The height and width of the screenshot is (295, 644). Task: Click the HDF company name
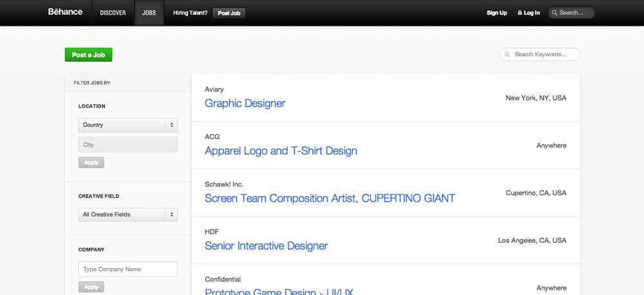tap(211, 232)
